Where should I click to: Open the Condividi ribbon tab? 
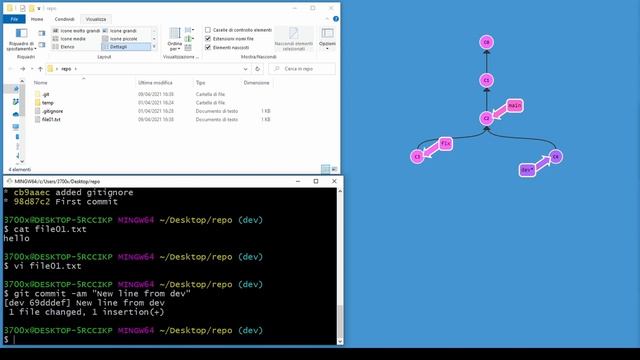[x=64, y=19]
